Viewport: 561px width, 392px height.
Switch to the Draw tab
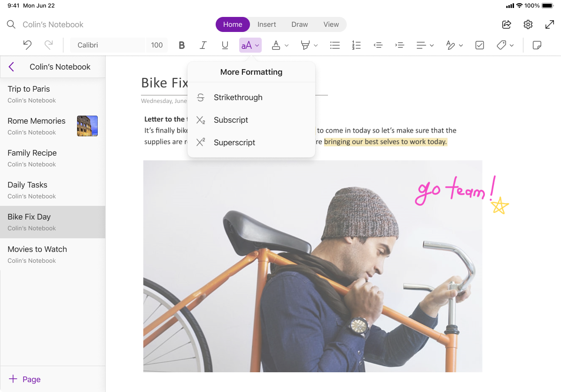[x=299, y=24]
